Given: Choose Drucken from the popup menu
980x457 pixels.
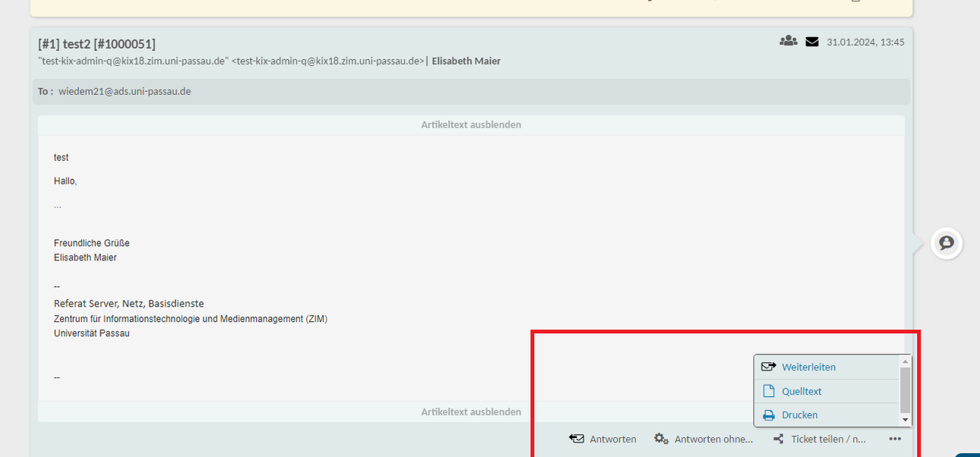Looking at the screenshot, I should [799, 415].
